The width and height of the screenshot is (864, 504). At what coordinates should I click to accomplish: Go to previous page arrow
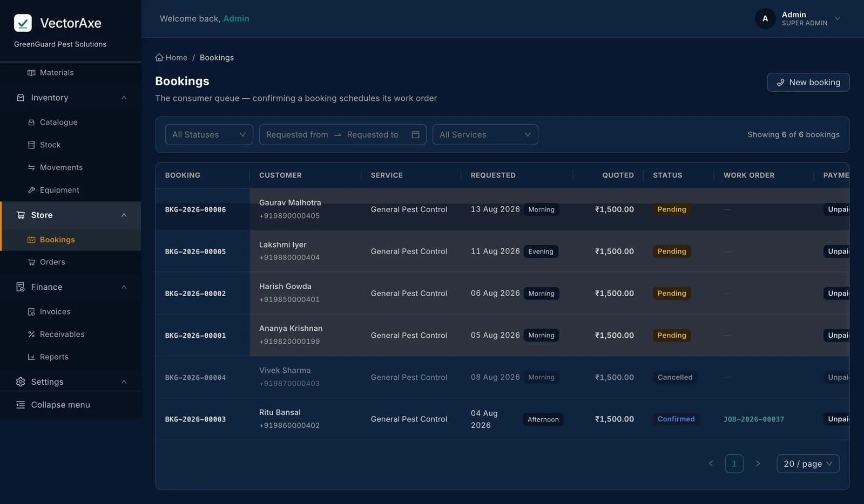tap(711, 464)
